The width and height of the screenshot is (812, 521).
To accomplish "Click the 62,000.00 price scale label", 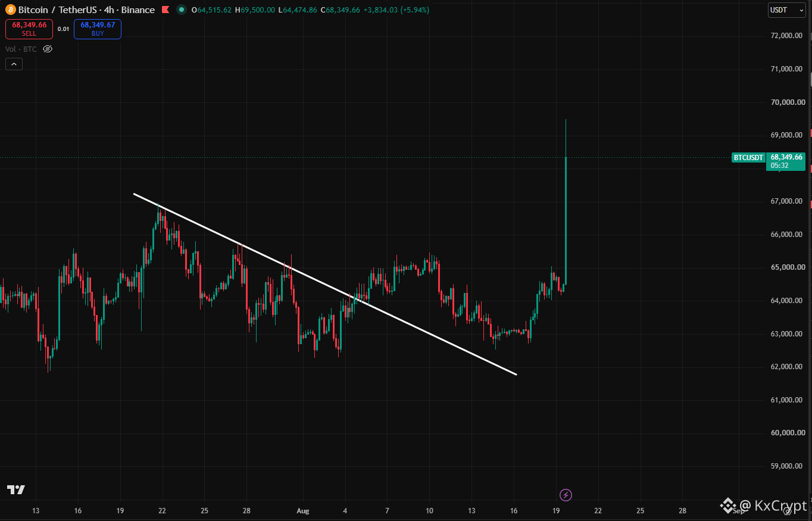I will click(787, 367).
